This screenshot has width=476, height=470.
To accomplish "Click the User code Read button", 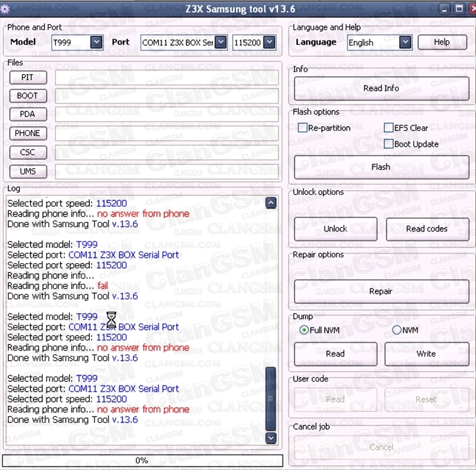I will [x=336, y=399].
